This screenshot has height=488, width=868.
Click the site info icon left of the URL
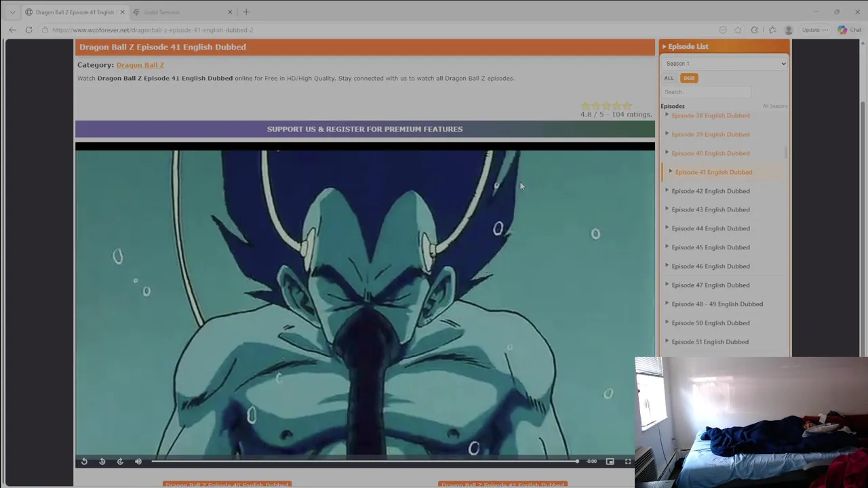45,30
